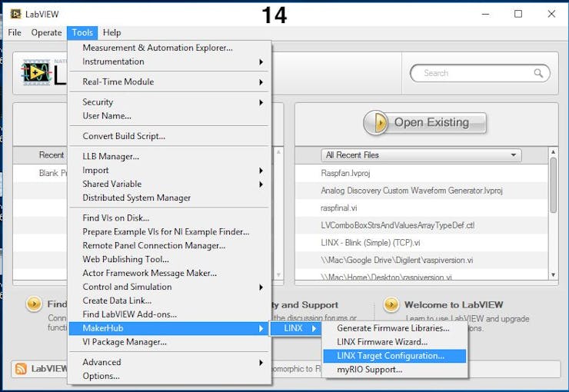
Task: Click the recent files scroll down arrow
Action: (553, 275)
